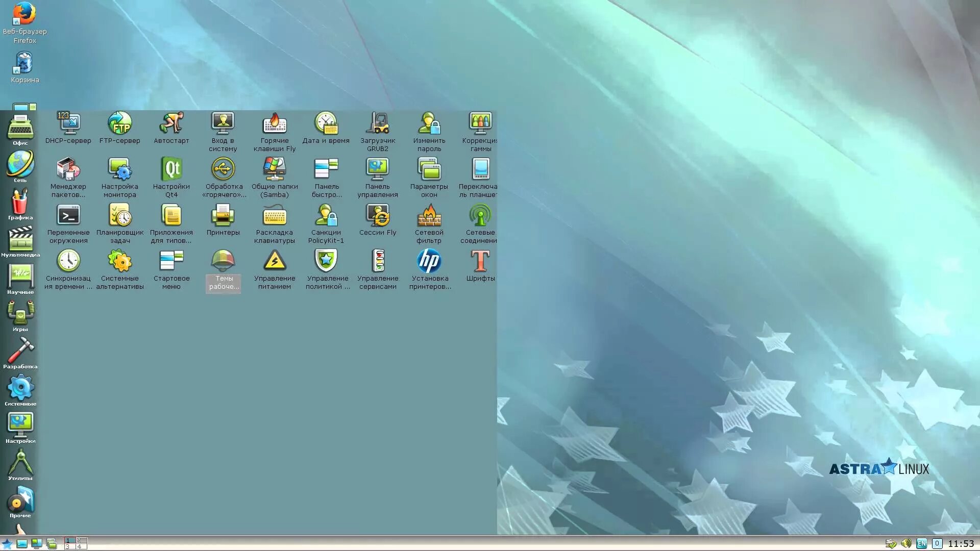Select Системные category in sidebar
Image resolution: width=980 pixels, height=551 pixels.
(20, 389)
